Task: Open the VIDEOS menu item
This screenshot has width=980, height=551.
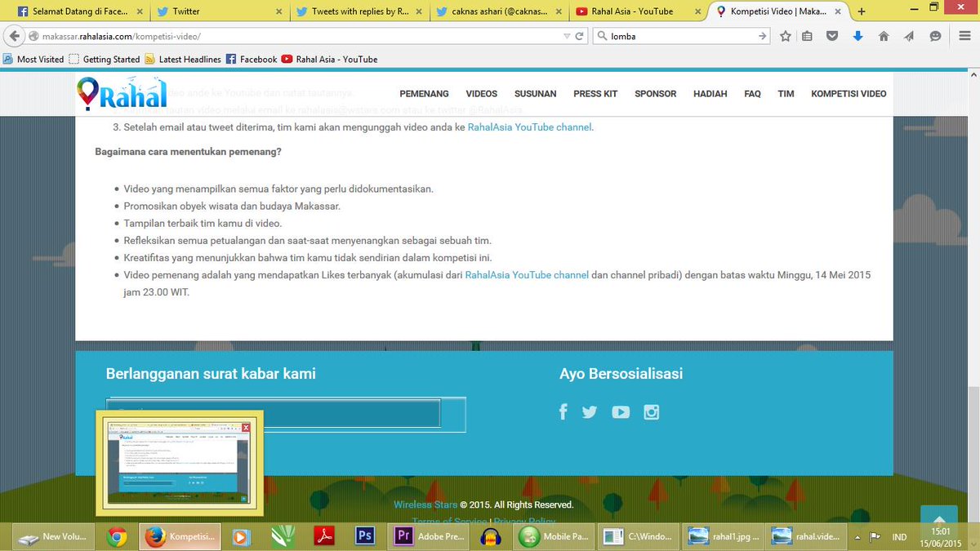Action: (x=482, y=94)
